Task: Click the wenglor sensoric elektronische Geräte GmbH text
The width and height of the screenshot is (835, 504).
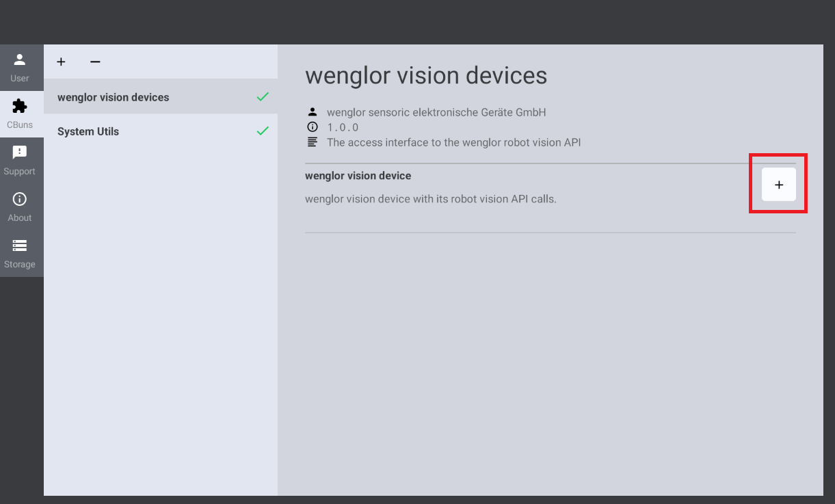Action: [x=437, y=112]
